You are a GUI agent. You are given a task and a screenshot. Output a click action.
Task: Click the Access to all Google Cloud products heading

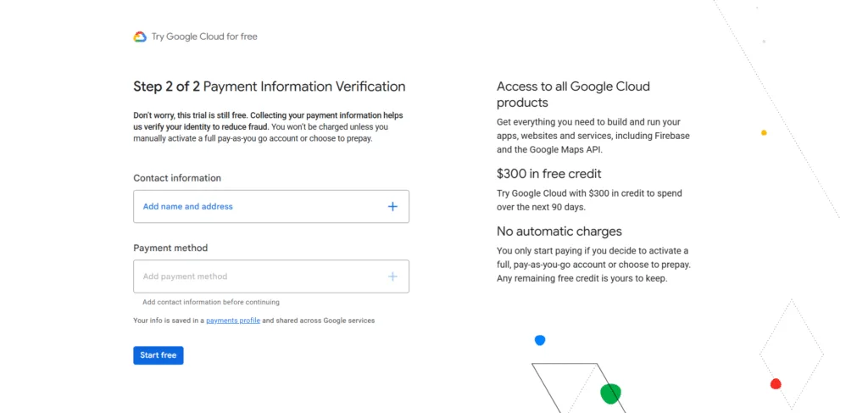(574, 95)
